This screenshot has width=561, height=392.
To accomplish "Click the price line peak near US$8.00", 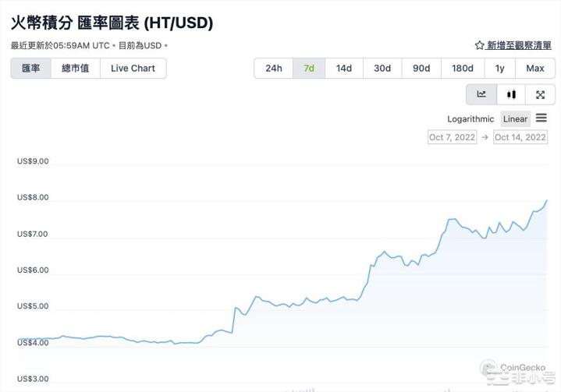I will tap(547, 200).
